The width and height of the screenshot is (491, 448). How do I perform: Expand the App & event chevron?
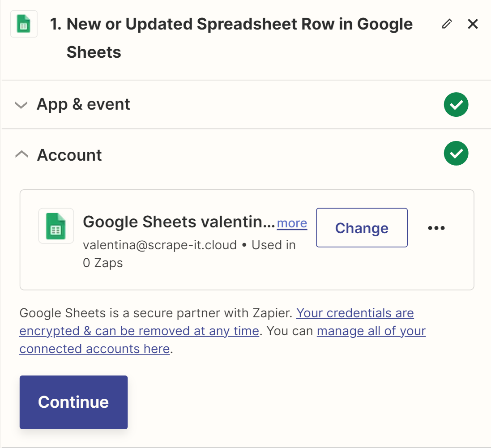point(21,105)
